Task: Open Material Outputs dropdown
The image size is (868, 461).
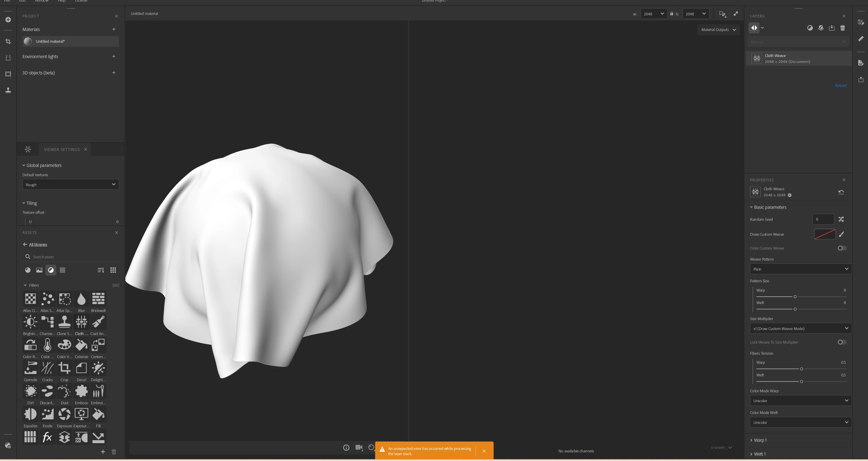Action: [718, 30]
